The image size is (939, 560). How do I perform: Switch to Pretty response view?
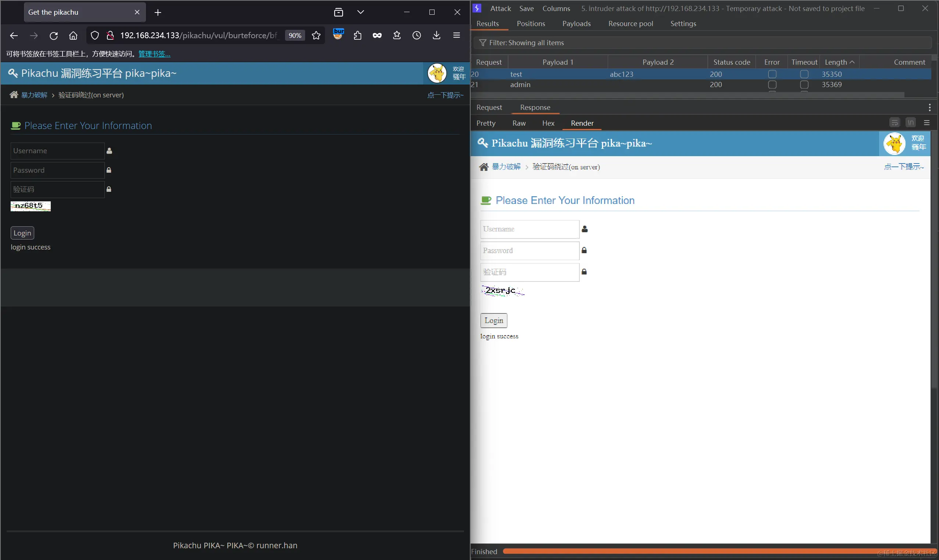486,123
